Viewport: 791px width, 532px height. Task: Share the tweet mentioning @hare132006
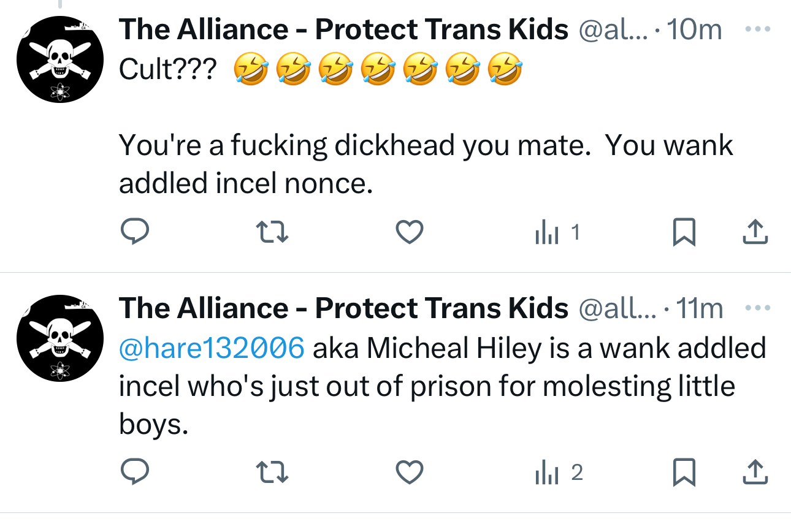click(x=755, y=472)
